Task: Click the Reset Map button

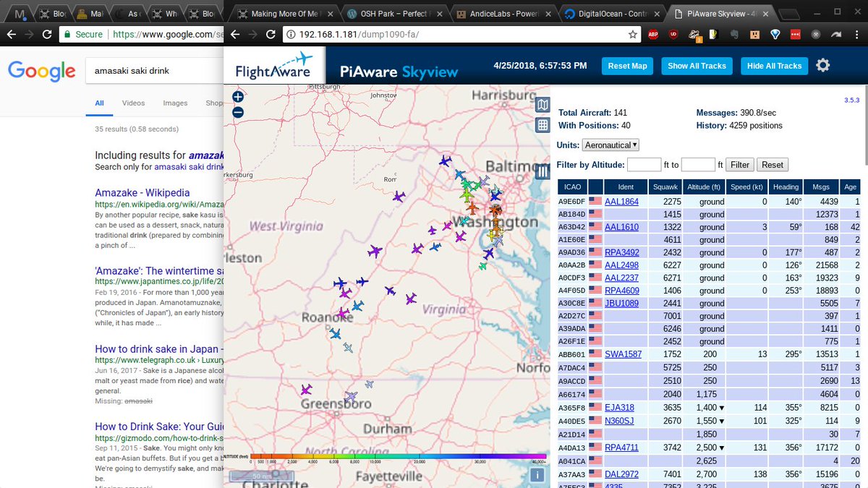Action: tap(627, 66)
